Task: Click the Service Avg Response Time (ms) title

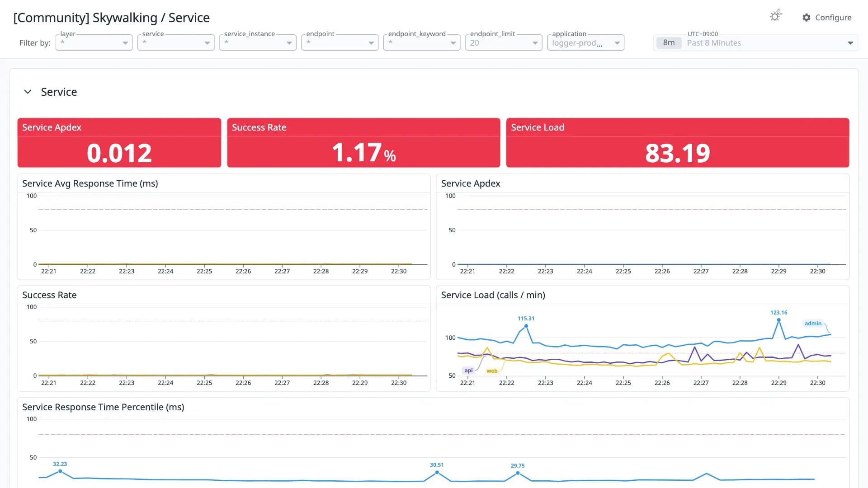Action: [x=90, y=183]
